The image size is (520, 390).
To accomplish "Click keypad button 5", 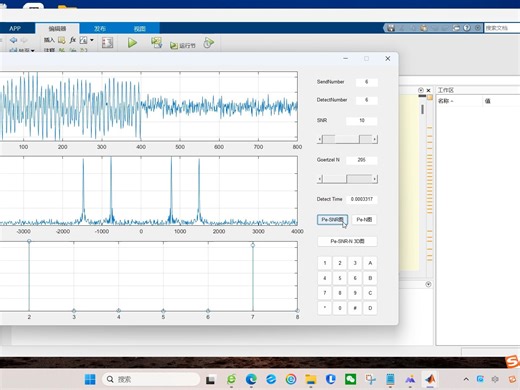I will 340,278.
